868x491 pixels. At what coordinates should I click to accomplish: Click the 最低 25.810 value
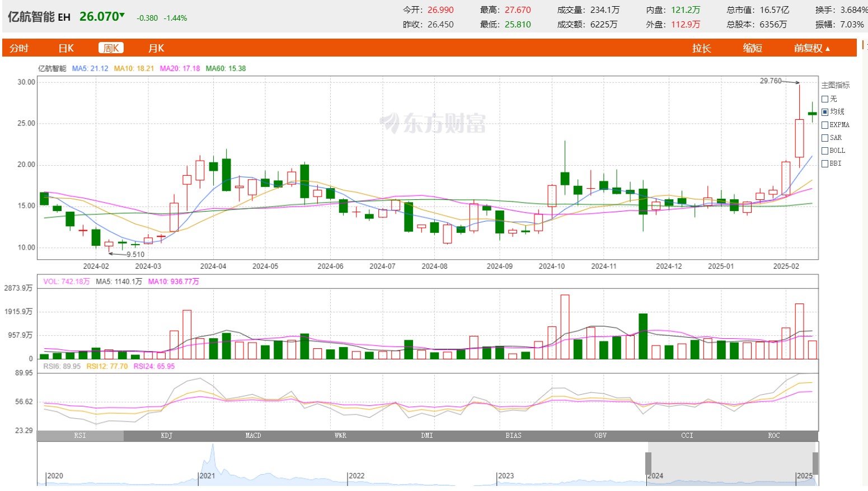pos(518,25)
